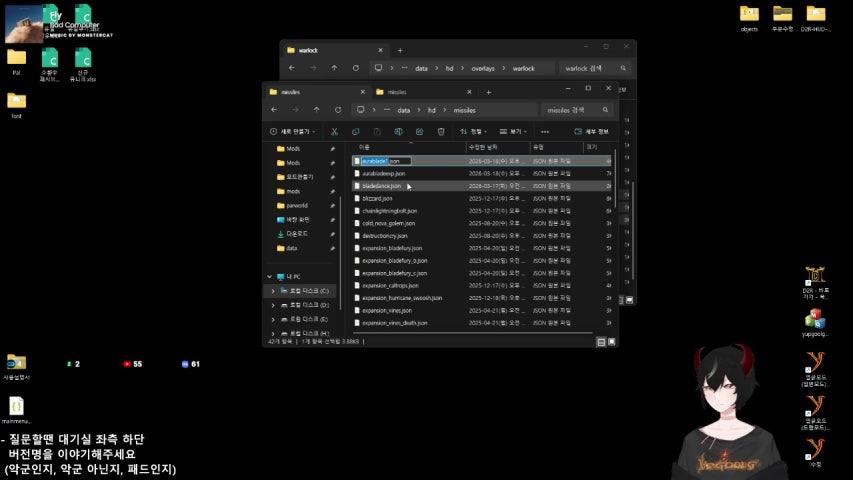
Task: Select the blizzard.json file
Action: [x=377, y=198]
